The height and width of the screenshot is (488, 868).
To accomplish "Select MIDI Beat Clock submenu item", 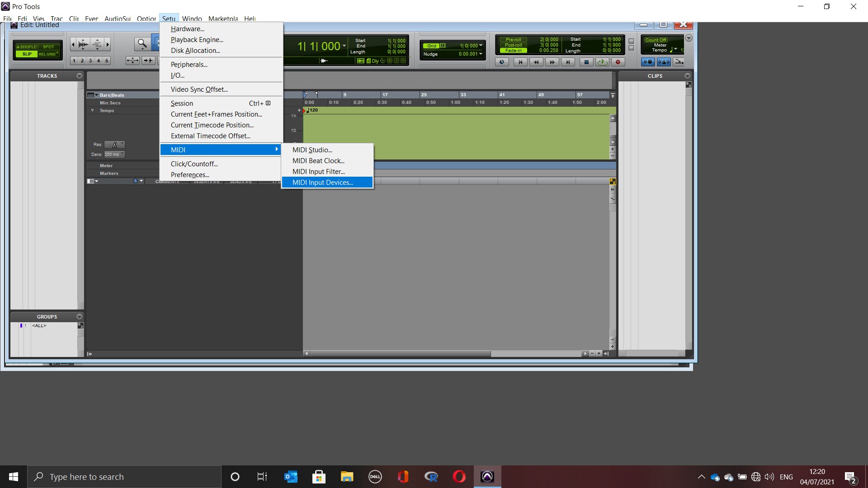I will (x=318, y=161).
